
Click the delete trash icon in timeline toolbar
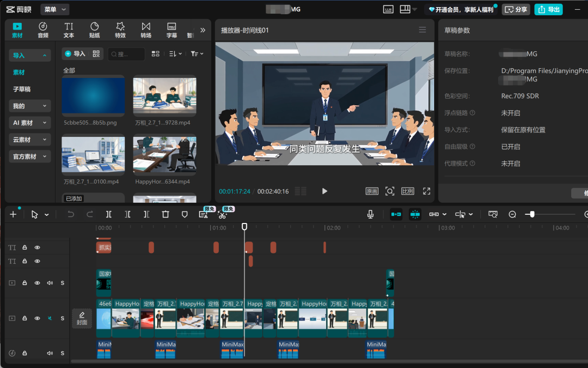click(x=166, y=214)
